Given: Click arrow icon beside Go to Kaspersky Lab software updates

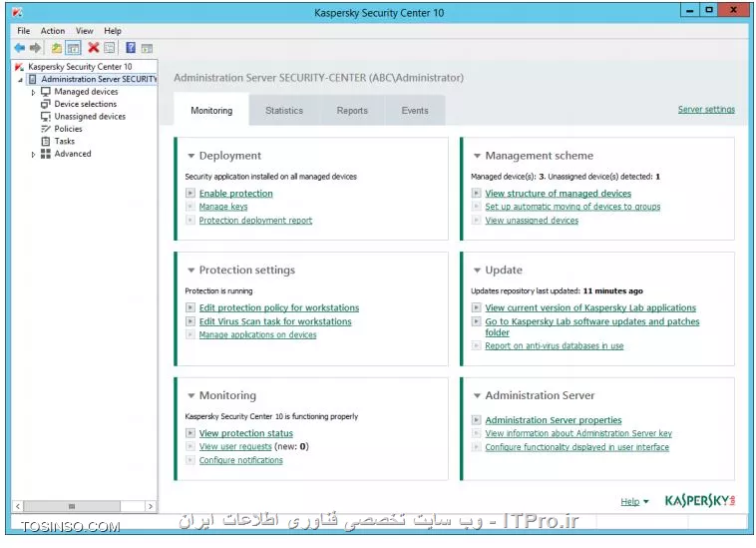Looking at the screenshot, I should click(x=477, y=321).
